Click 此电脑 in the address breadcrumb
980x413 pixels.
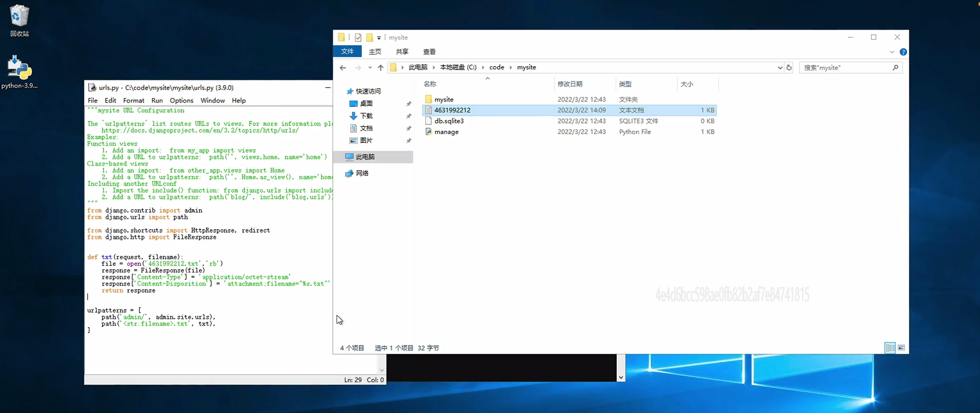point(418,67)
